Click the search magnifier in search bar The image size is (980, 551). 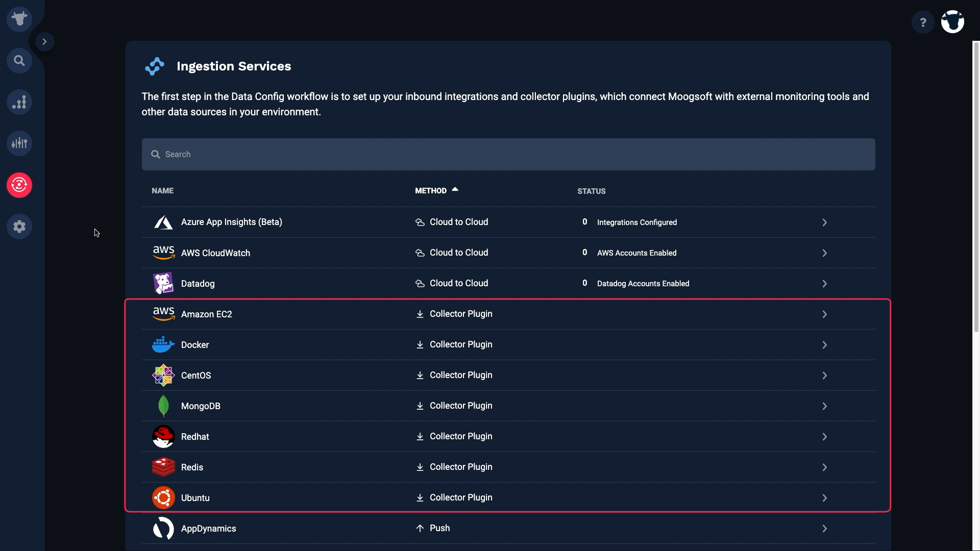point(156,154)
